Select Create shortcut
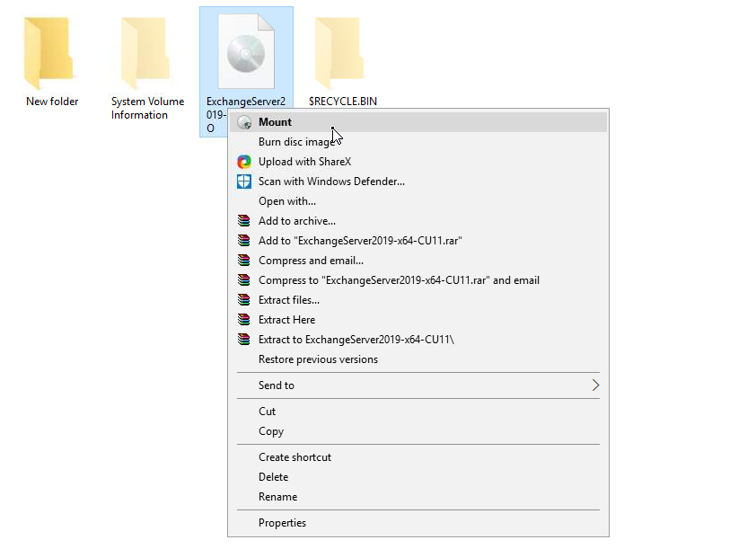Viewport: 756px width, 558px height. tap(418, 457)
